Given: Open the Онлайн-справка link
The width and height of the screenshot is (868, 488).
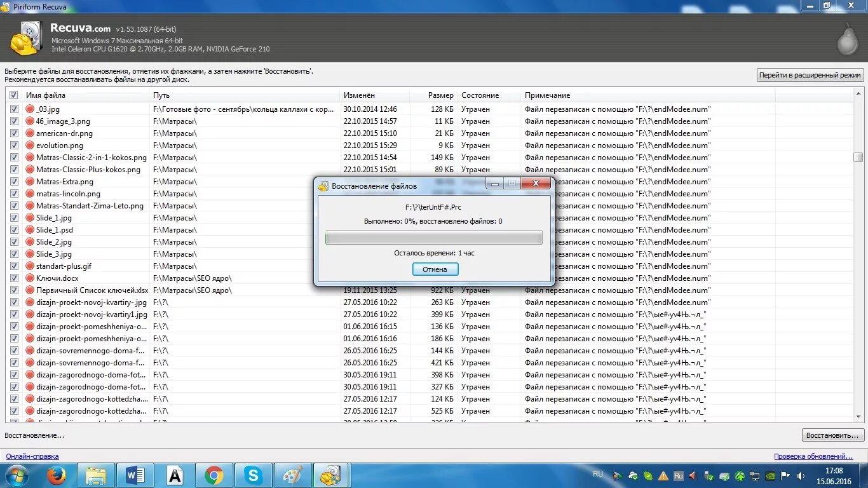Looking at the screenshot, I should point(32,456).
